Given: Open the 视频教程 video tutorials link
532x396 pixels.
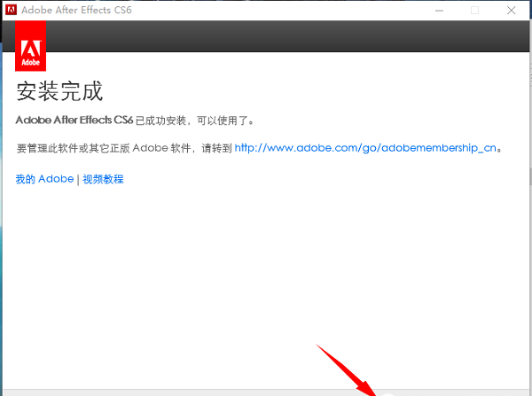Looking at the screenshot, I should [x=104, y=179].
